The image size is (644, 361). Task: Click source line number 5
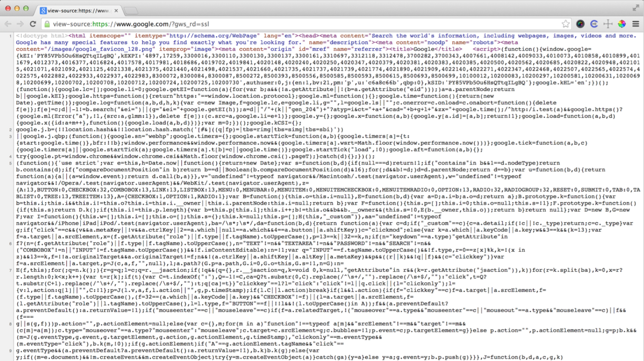11,164
